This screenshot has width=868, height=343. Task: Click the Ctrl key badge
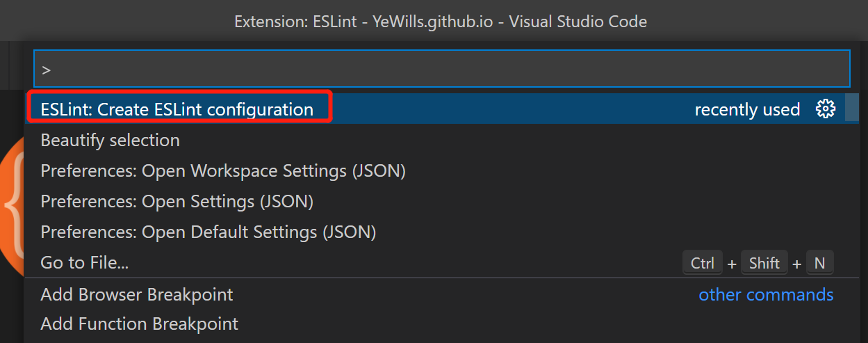[703, 263]
